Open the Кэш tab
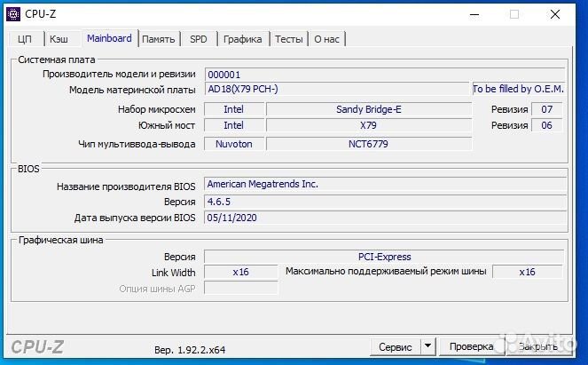 [x=59, y=39]
